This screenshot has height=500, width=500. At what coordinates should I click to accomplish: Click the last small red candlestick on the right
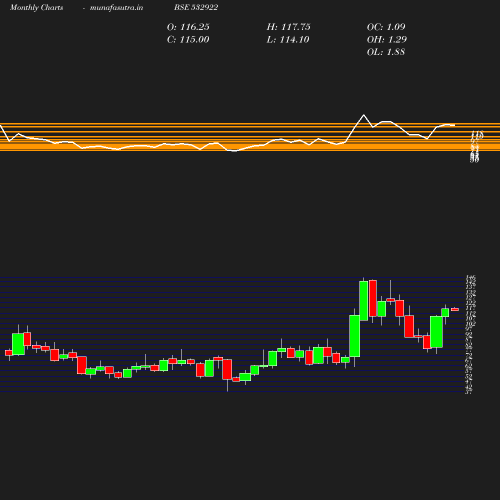coord(455,309)
